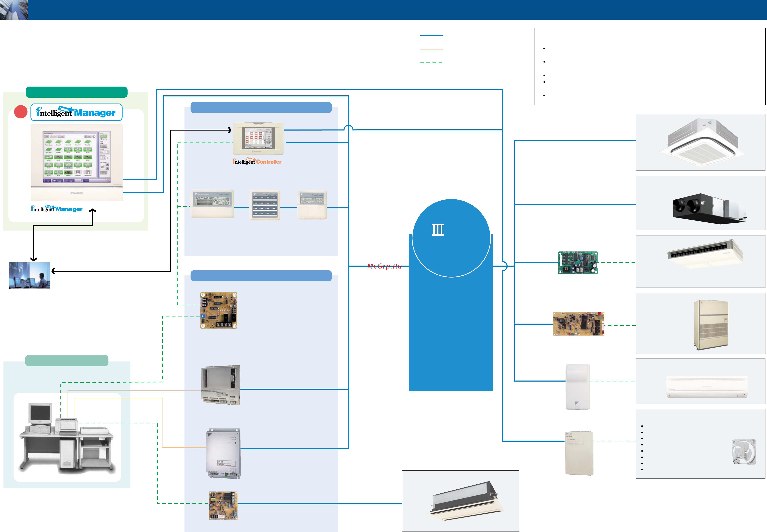
Task: Select the central remote controller with LCD display
Action: click(x=212, y=204)
